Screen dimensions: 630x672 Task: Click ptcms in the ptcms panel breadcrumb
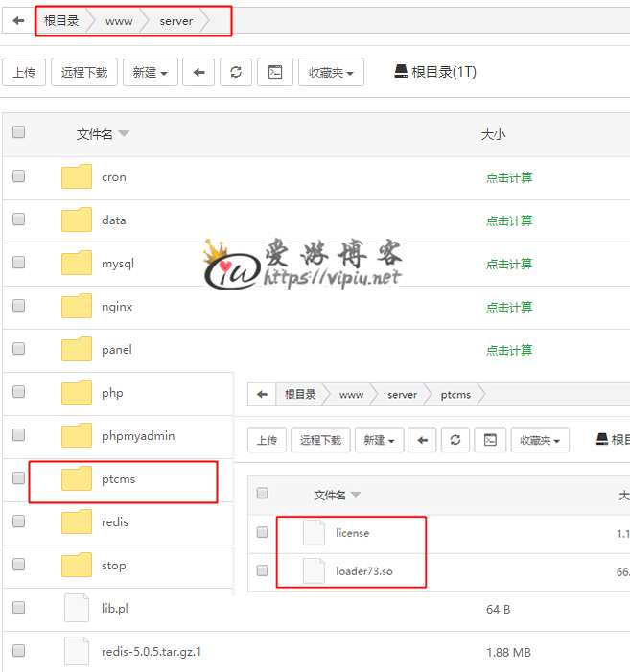455,395
